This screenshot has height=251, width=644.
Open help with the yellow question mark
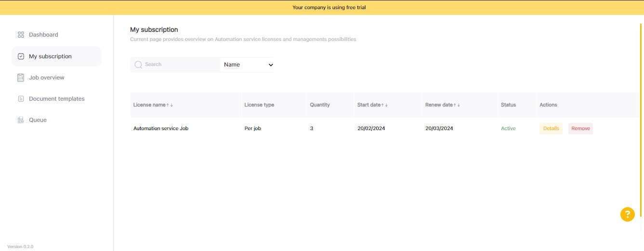(x=627, y=214)
